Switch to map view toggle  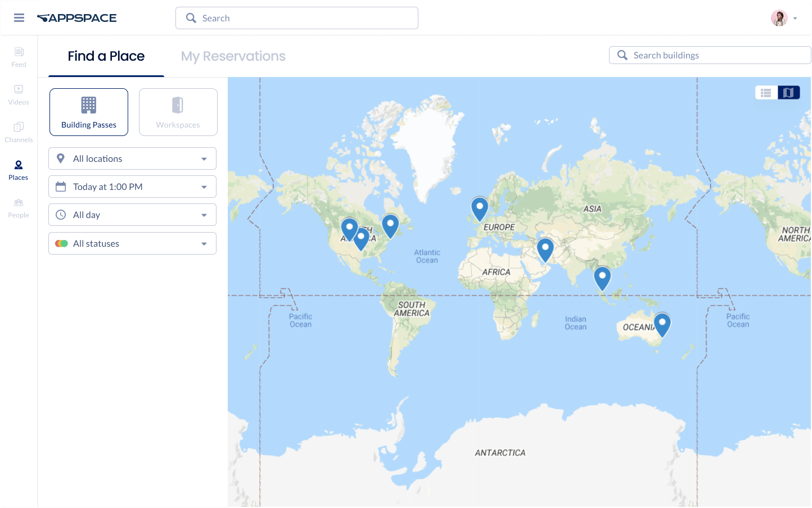coord(788,93)
